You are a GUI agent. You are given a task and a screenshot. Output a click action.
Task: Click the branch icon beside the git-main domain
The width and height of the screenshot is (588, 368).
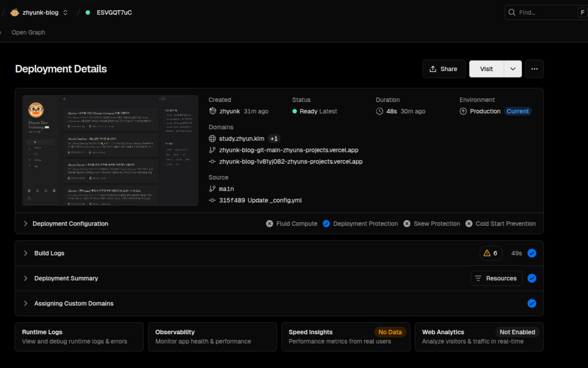[212, 150]
